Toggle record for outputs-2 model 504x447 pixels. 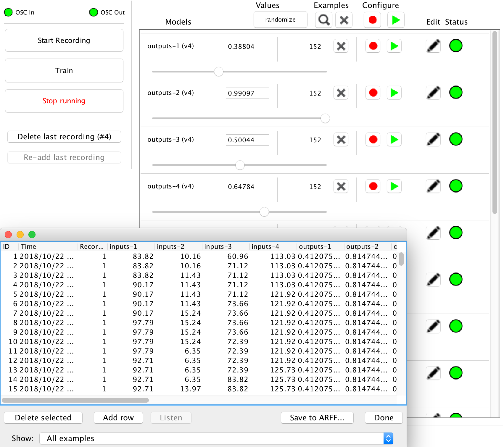373,93
